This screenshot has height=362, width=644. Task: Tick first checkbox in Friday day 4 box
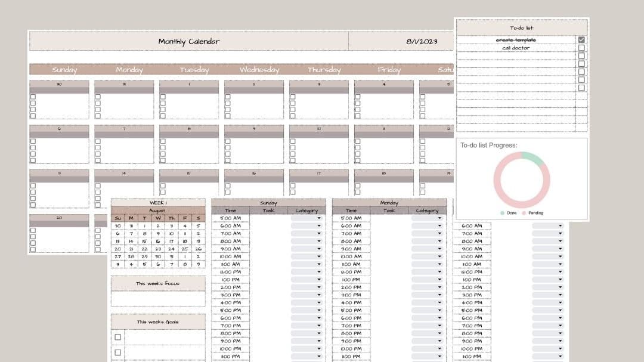(x=357, y=97)
